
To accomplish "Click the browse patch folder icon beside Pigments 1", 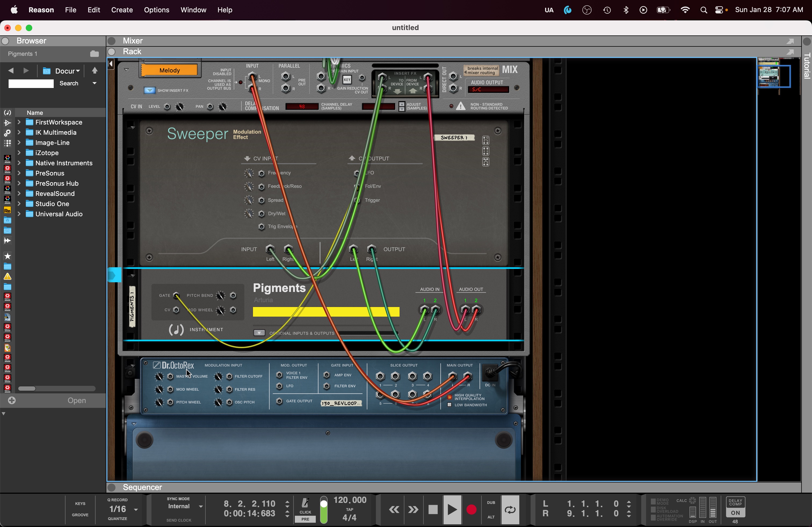I will pyautogui.click(x=95, y=54).
